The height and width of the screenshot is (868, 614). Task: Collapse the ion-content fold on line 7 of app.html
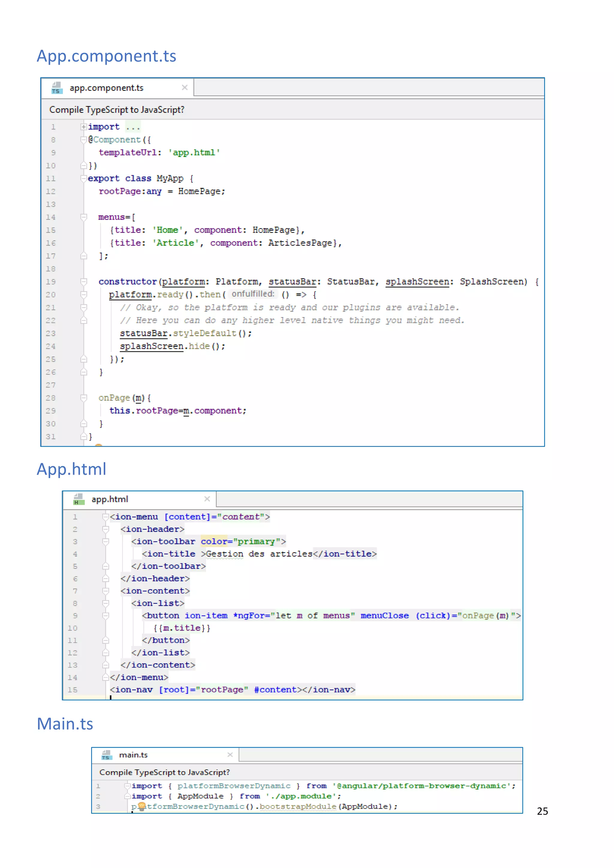coord(106,591)
